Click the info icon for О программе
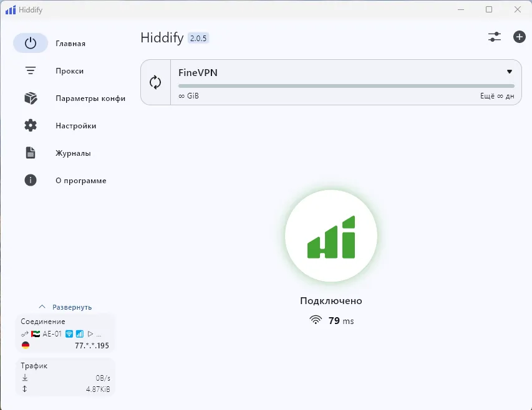This screenshot has height=410, width=532. point(31,181)
